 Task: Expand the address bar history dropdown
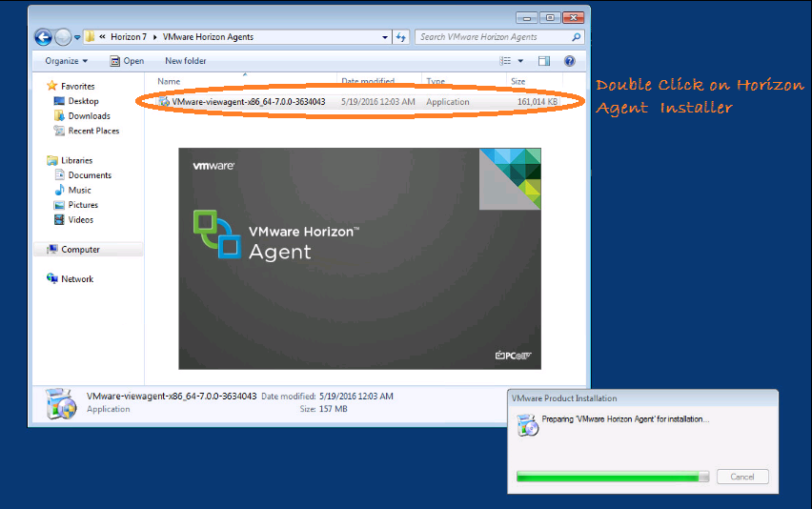pyautogui.click(x=385, y=37)
